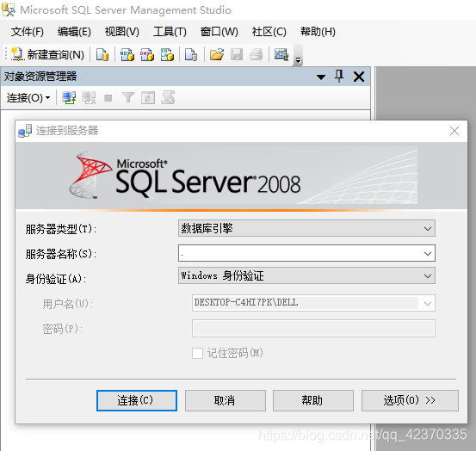Click the Analysis Services MDX Query icon

tap(127, 55)
